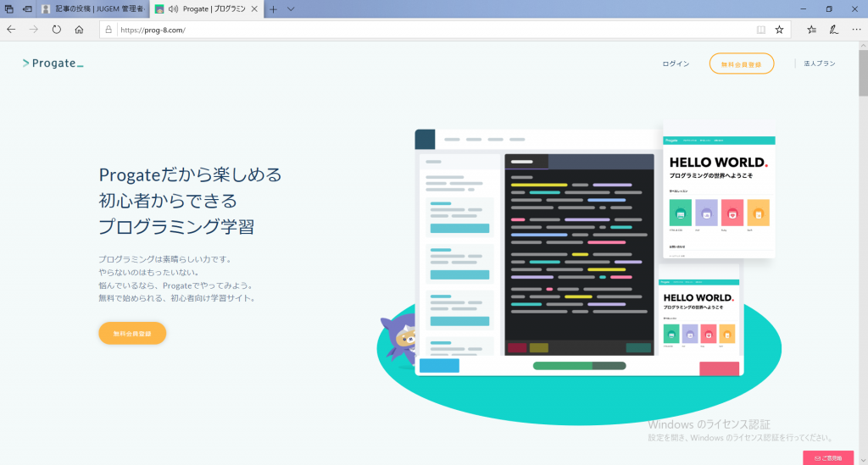Click the browser back arrow
This screenshot has height=465, width=868.
point(11,29)
